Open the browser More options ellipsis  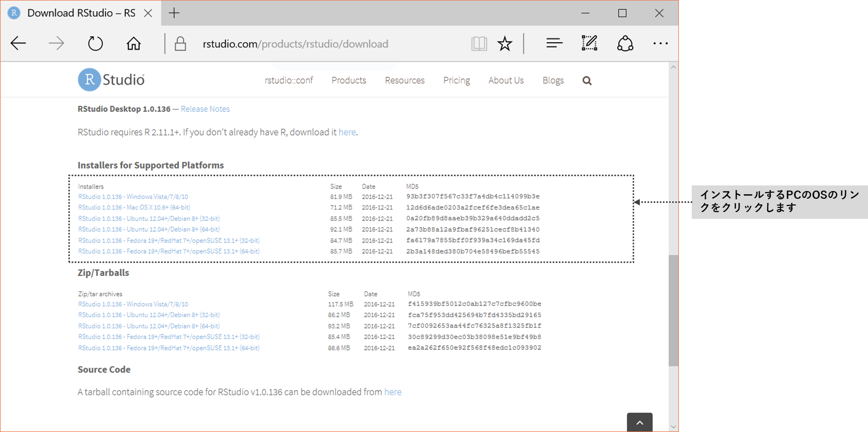coord(660,44)
